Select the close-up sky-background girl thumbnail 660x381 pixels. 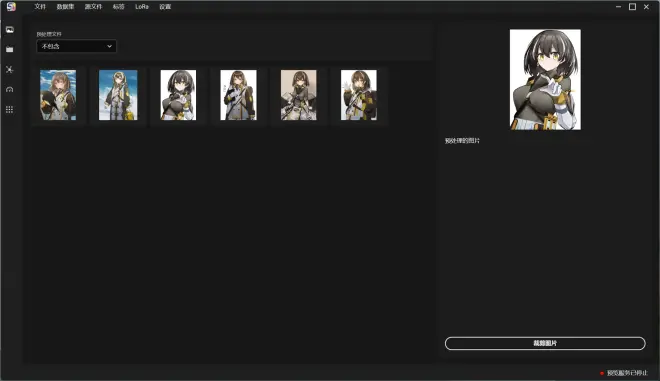click(x=58, y=95)
